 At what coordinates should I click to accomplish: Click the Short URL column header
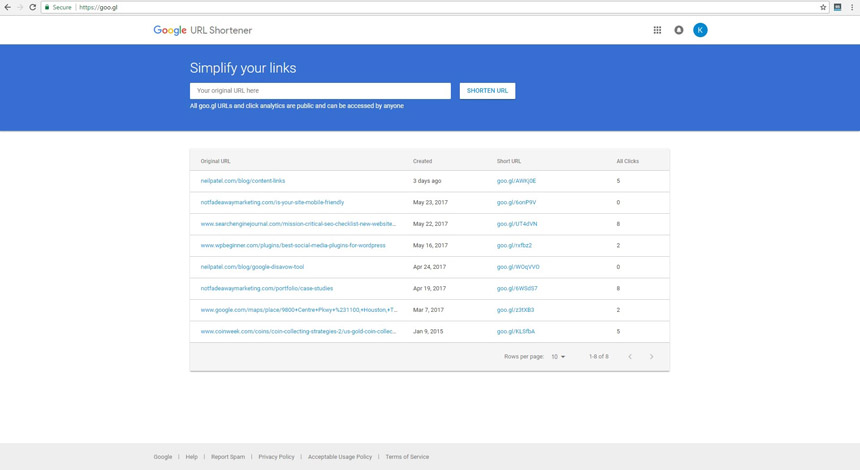coord(509,161)
